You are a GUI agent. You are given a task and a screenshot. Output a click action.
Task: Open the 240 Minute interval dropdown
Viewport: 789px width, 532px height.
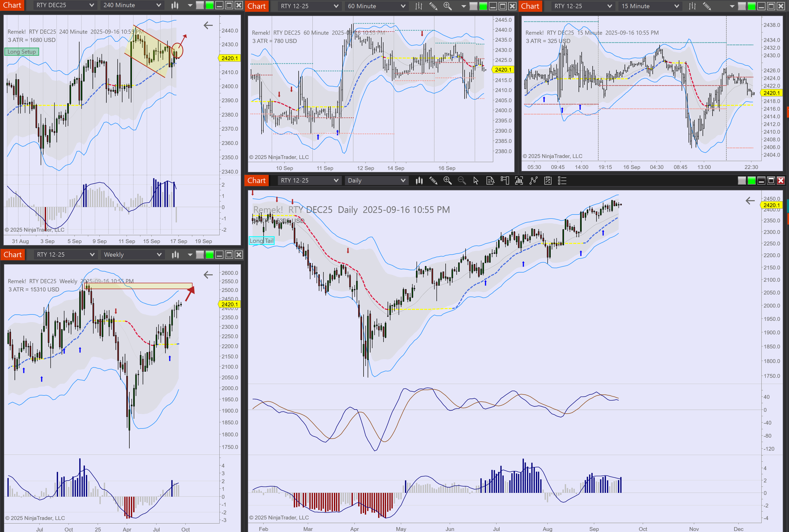click(x=132, y=5)
